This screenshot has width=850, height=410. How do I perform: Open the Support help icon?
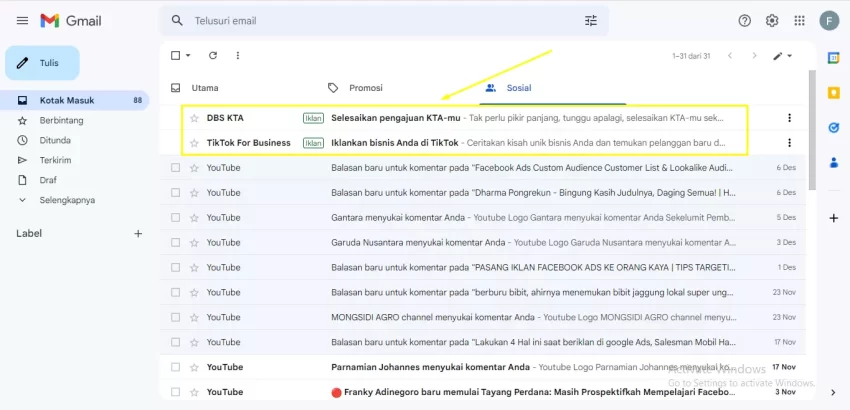(x=745, y=21)
